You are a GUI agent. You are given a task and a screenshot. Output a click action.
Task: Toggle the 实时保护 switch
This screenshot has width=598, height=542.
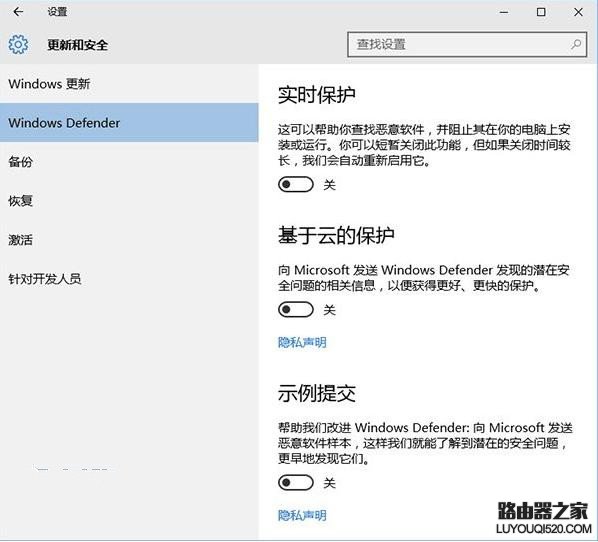296,185
